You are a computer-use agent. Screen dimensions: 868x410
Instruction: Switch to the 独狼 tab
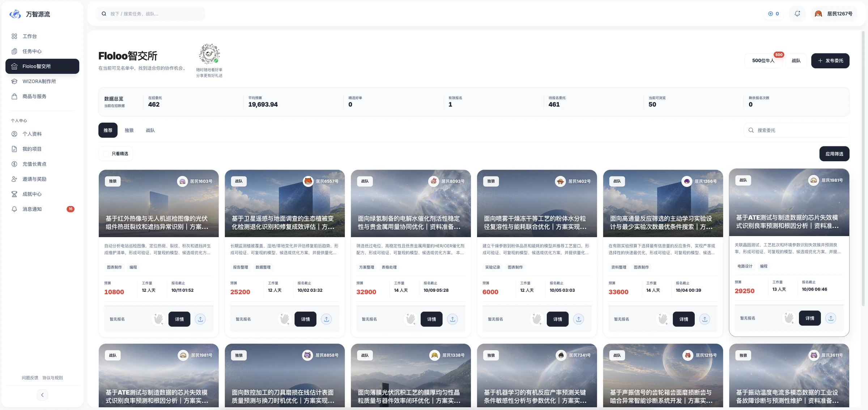point(129,130)
